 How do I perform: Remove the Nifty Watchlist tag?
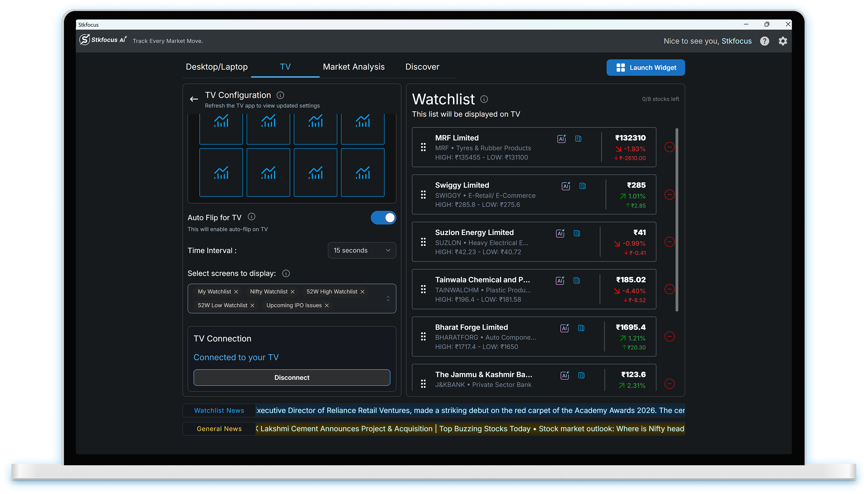(293, 292)
